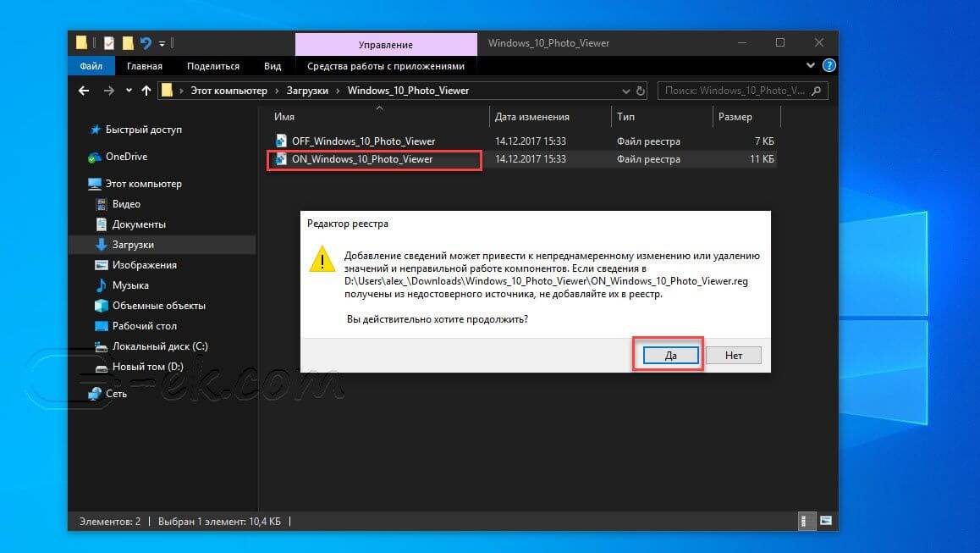Image resolution: width=980 pixels, height=553 pixels.
Task: Click the OFF_Windows_10_Photo_Viewer registry file icon
Action: click(280, 141)
